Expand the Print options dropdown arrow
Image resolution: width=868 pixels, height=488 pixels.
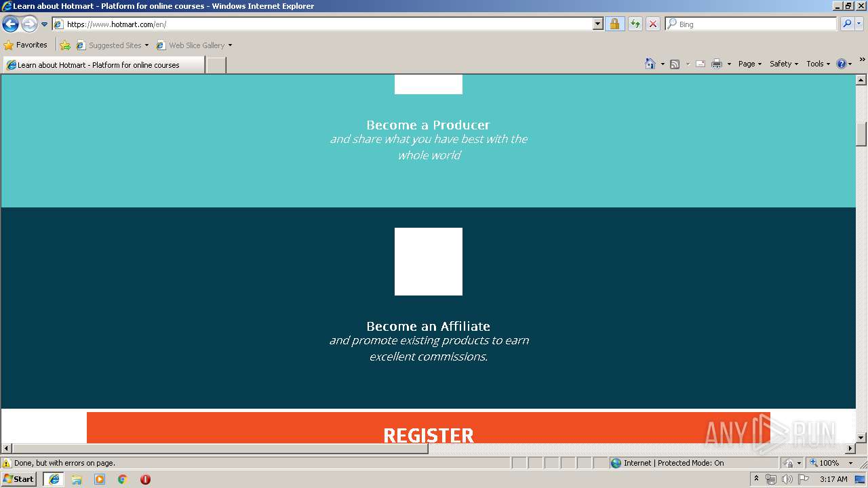point(729,64)
